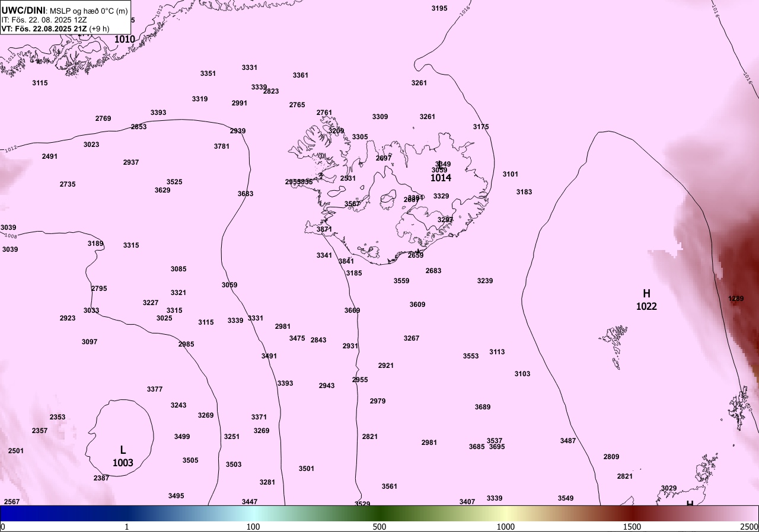Click the height value 2491
Screen dimensions: 759x532
click(50, 156)
